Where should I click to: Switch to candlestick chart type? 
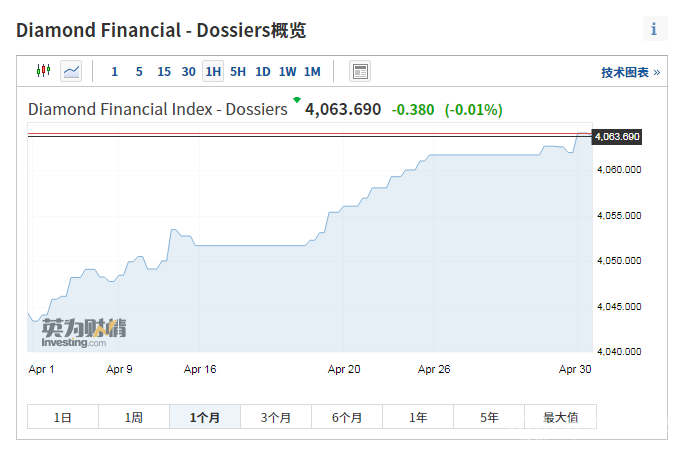click(43, 71)
